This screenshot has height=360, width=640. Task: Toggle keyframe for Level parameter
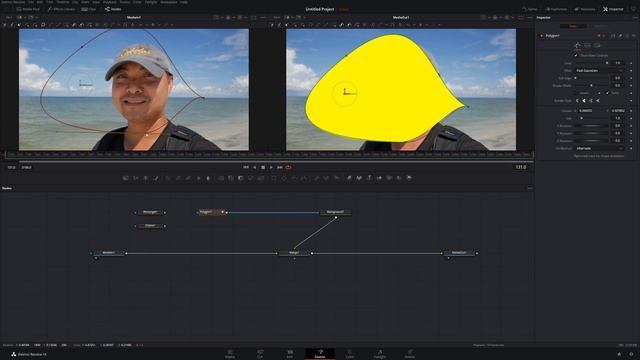pyautogui.click(x=631, y=63)
